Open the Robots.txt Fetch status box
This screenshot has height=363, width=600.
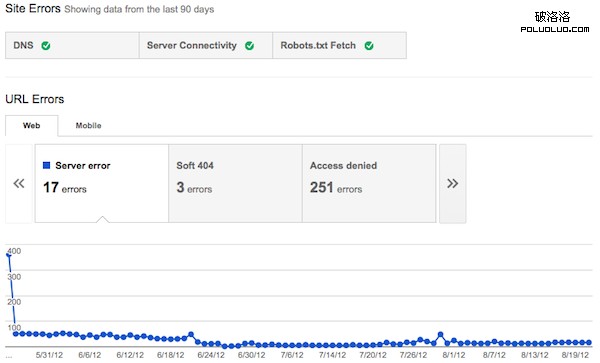(x=339, y=46)
